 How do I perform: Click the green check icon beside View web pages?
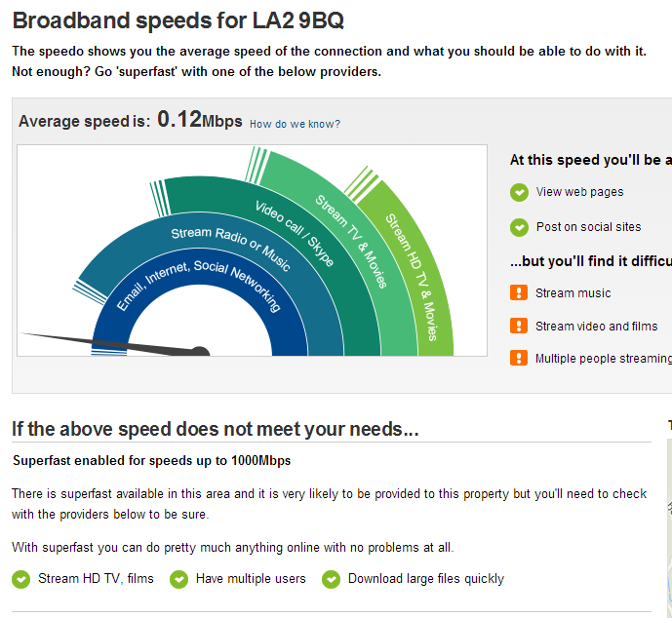pyautogui.click(x=519, y=192)
